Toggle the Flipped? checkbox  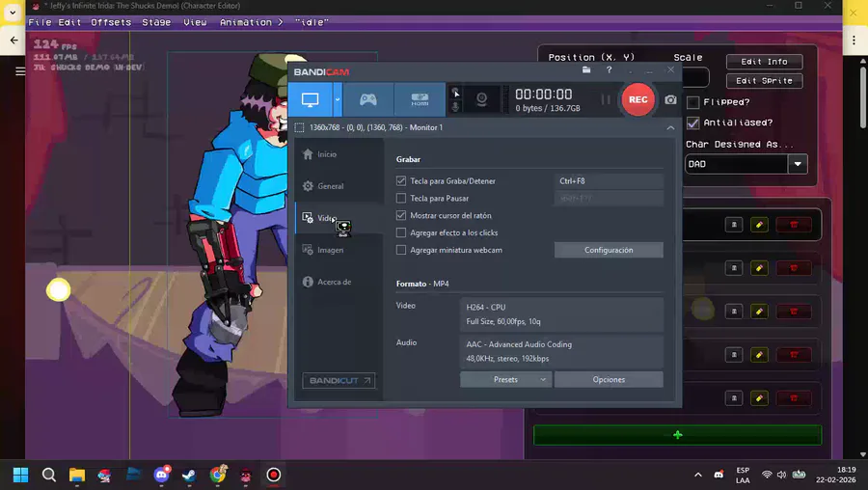692,102
